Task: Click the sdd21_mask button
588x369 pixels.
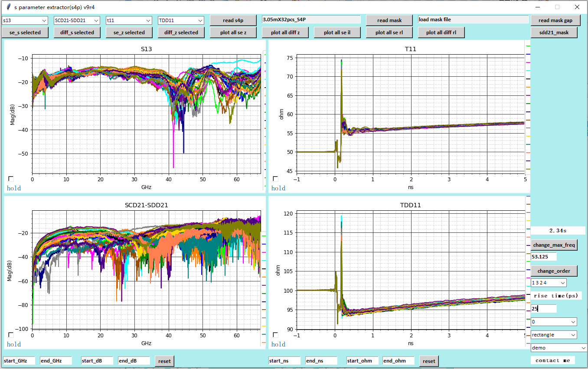Action: 554,33
